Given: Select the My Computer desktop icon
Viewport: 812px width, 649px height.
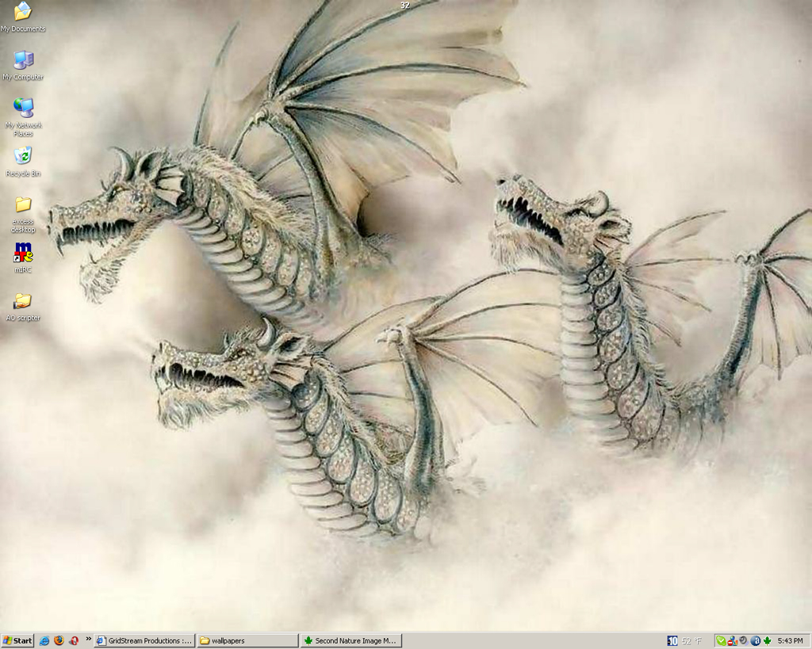Looking at the screenshot, I should [x=23, y=61].
